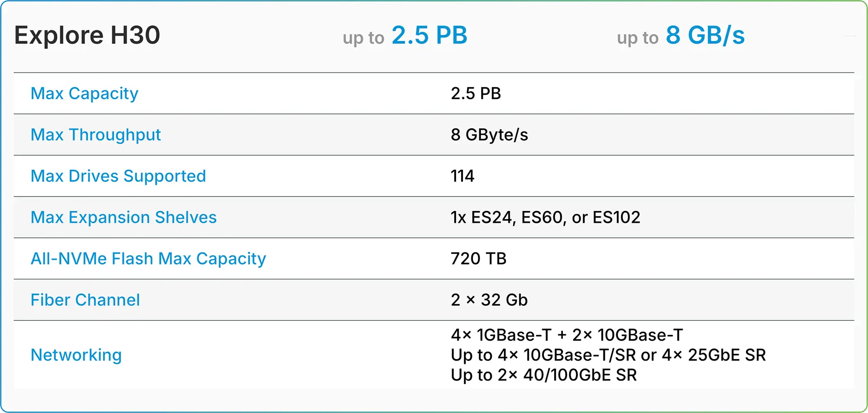Image resolution: width=868 pixels, height=413 pixels.
Task: Click the Max Expansion Shelves label
Action: [123, 217]
